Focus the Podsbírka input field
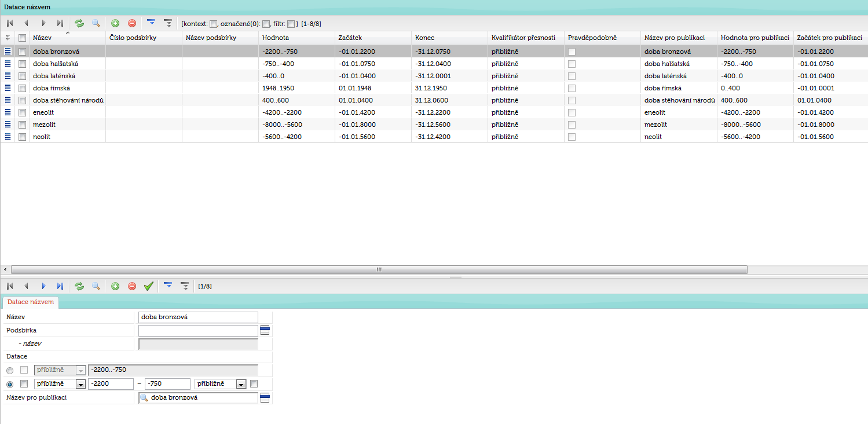This screenshot has height=424, width=868. pyautogui.click(x=198, y=330)
